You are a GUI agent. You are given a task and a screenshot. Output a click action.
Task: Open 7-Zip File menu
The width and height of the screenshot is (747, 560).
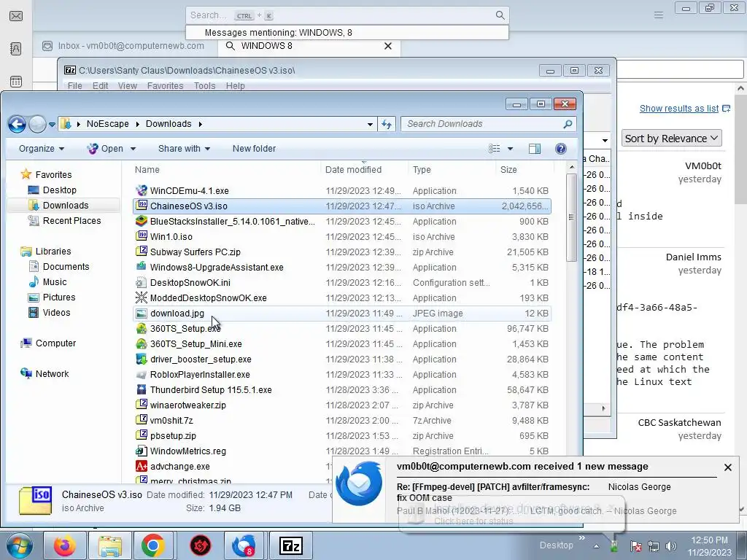click(x=75, y=86)
